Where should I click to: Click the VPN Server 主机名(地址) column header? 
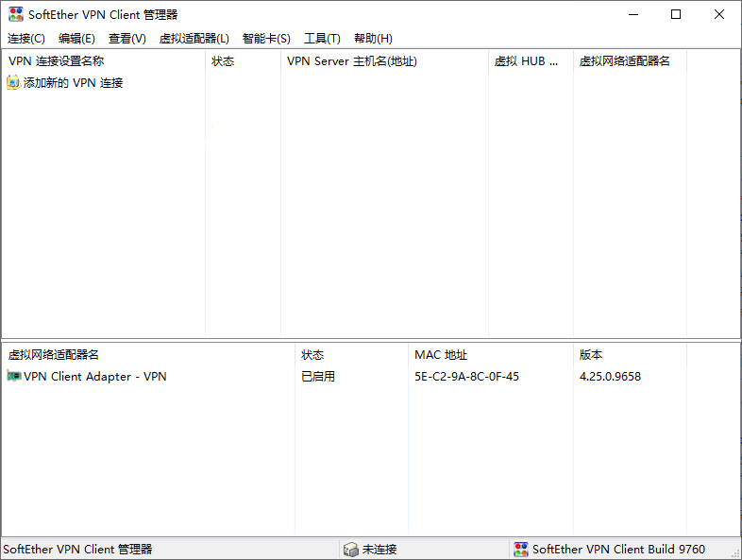coord(385,61)
